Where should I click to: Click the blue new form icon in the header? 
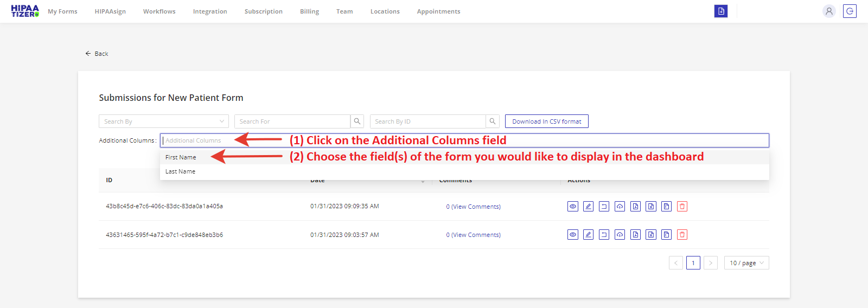click(x=720, y=11)
